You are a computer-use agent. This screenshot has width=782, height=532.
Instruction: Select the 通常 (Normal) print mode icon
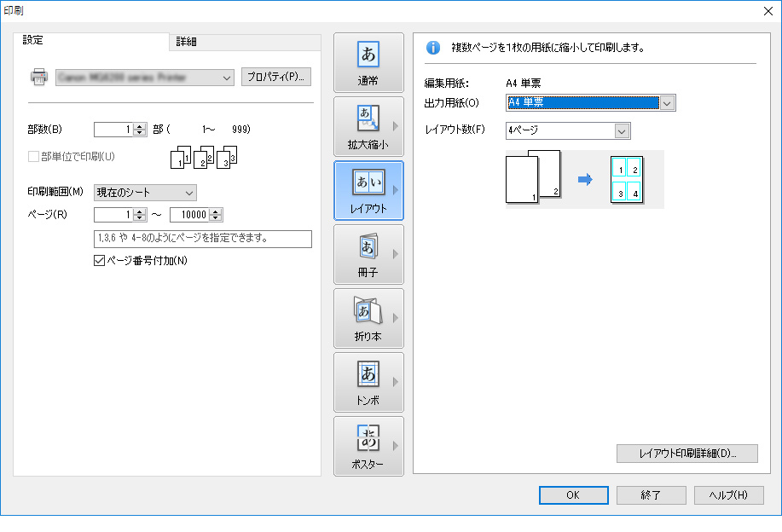click(368, 63)
